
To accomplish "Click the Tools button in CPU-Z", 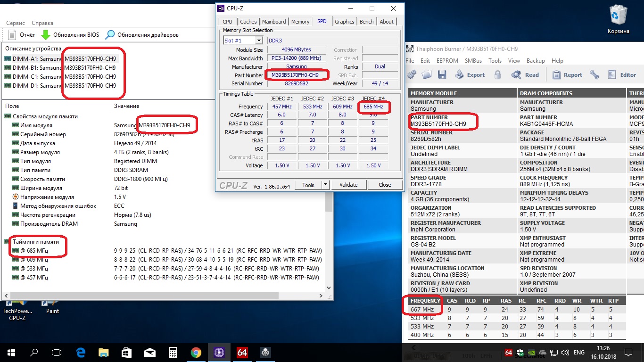I will 308,185.
